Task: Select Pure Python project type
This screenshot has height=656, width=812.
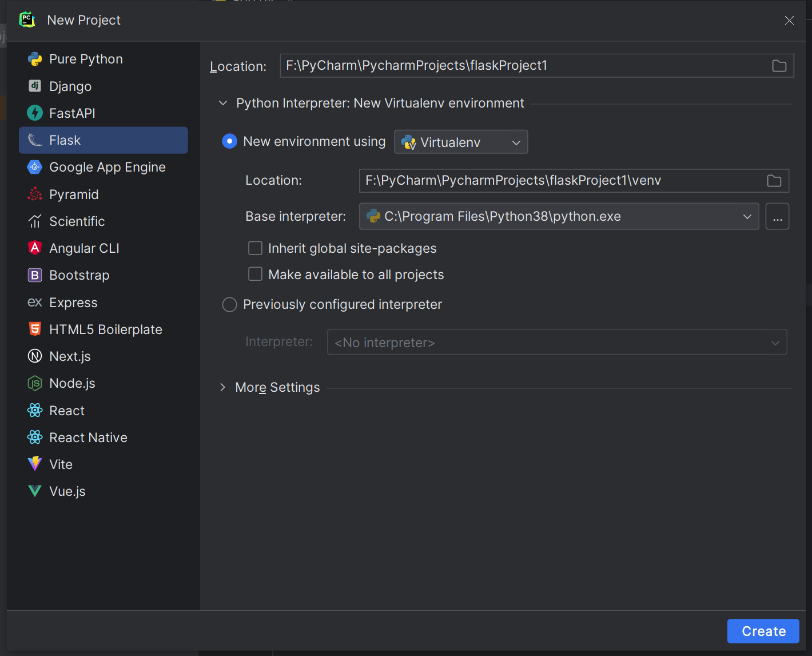Action: click(104, 59)
